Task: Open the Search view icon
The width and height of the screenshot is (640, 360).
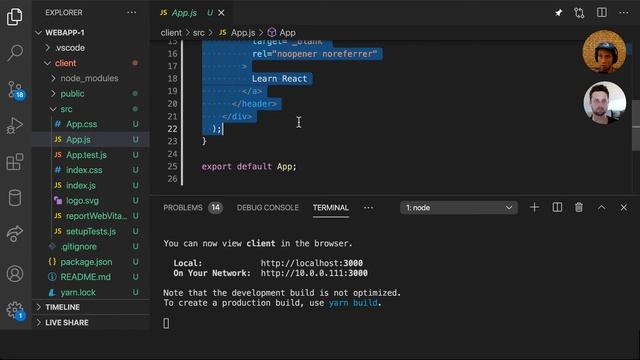Action: coord(15,53)
